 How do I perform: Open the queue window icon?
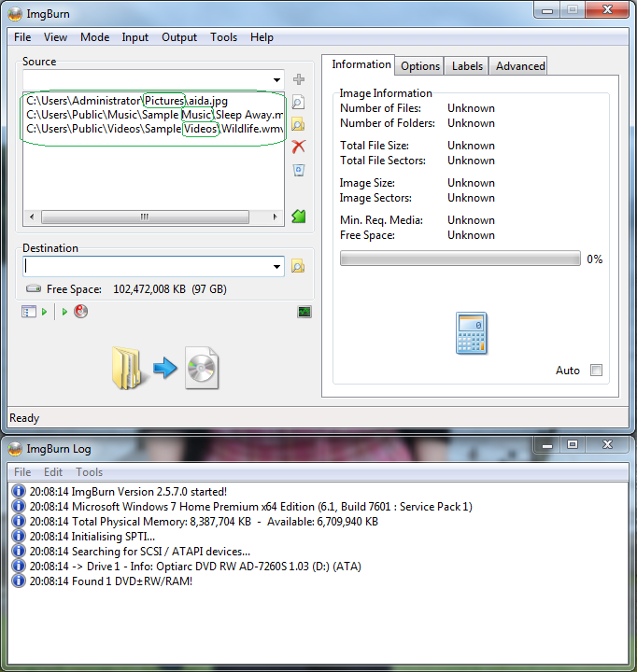[29, 312]
